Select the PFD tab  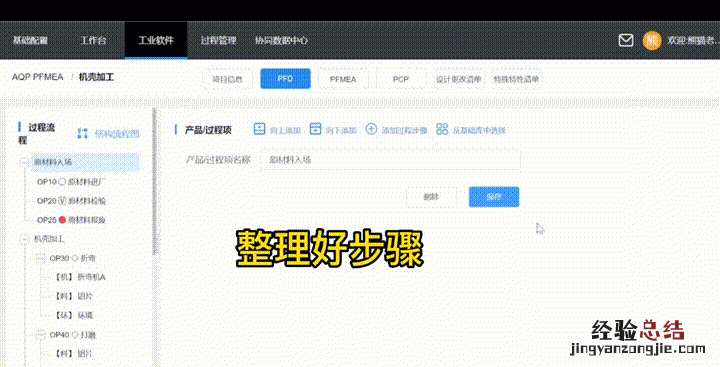point(285,79)
